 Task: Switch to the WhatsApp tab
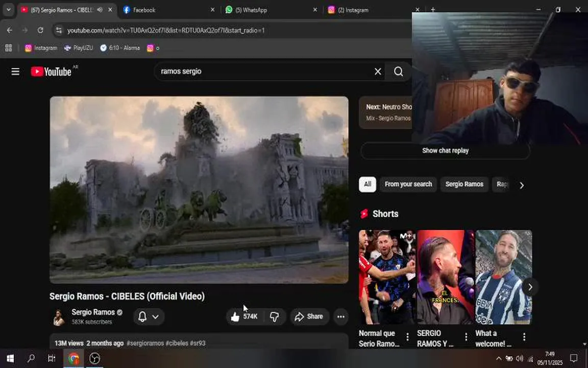tap(271, 10)
